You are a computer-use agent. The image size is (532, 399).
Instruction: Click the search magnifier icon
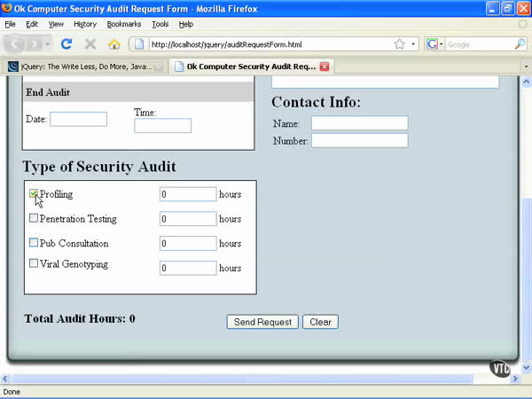pos(520,43)
